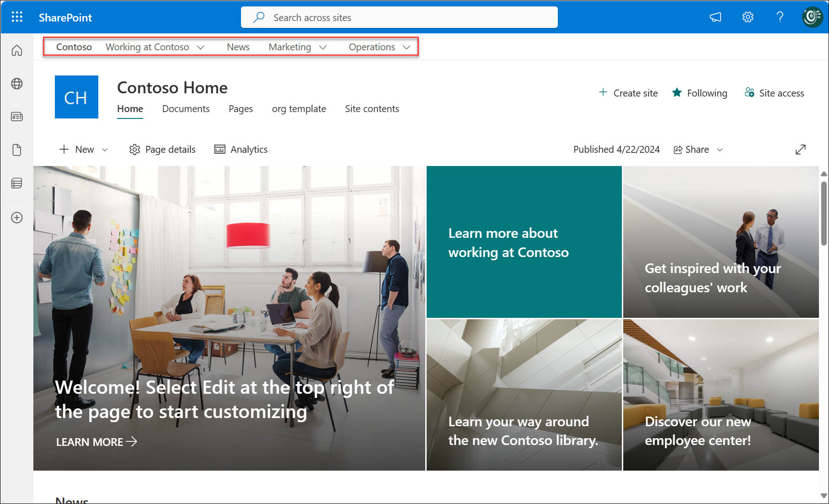This screenshot has height=504, width=829.
Task: Open the Help question mark icon
Action: point(780,17)
